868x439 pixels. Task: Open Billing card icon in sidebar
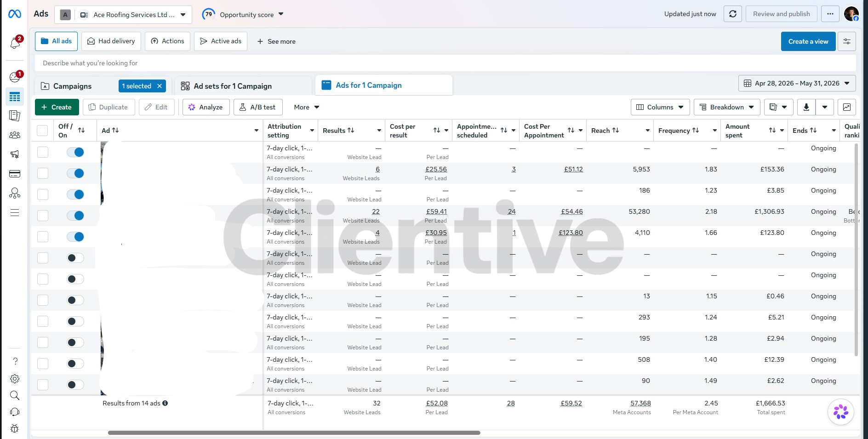[x=15, y=174]
